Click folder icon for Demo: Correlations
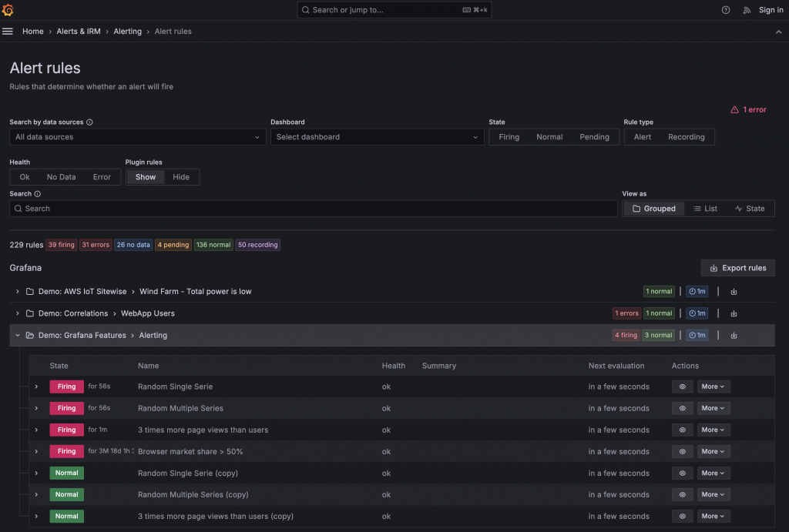The image size is (789, 532). coord(30,313)
